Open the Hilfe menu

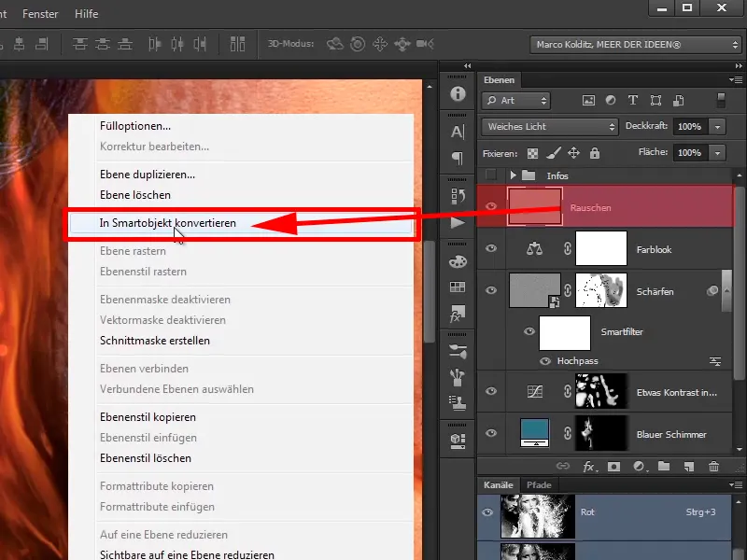pyautogui.click(x=86, y=14)
